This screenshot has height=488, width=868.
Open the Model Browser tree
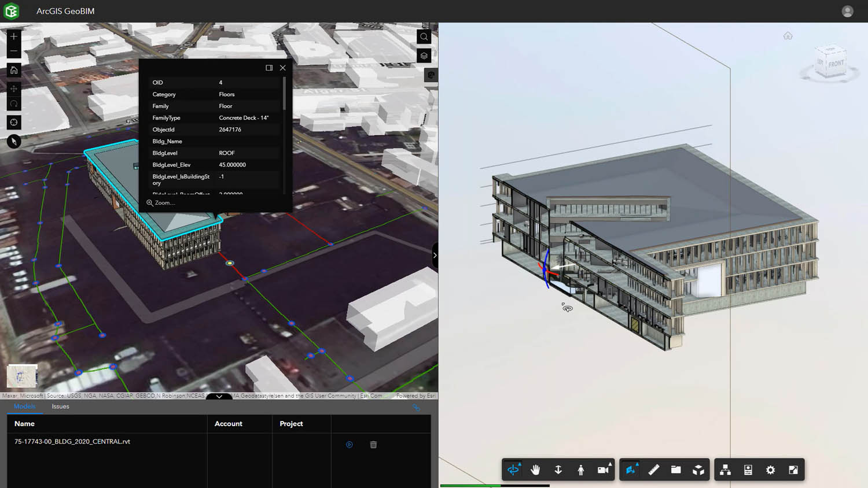tap(725, 470)
